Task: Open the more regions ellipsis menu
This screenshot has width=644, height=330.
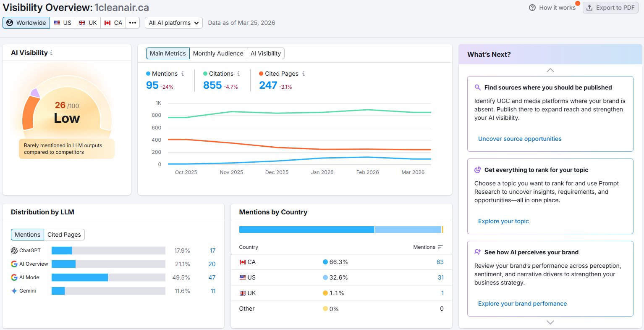Action: point(133,23)
